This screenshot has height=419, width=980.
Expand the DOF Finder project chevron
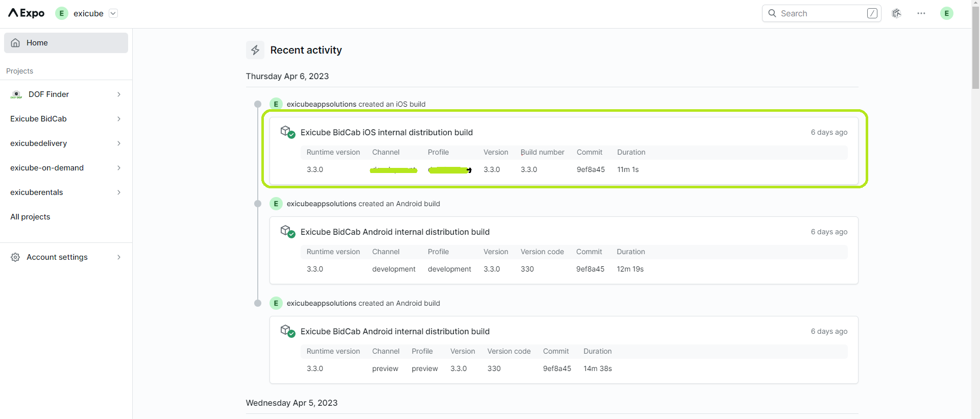coord(119,94)
